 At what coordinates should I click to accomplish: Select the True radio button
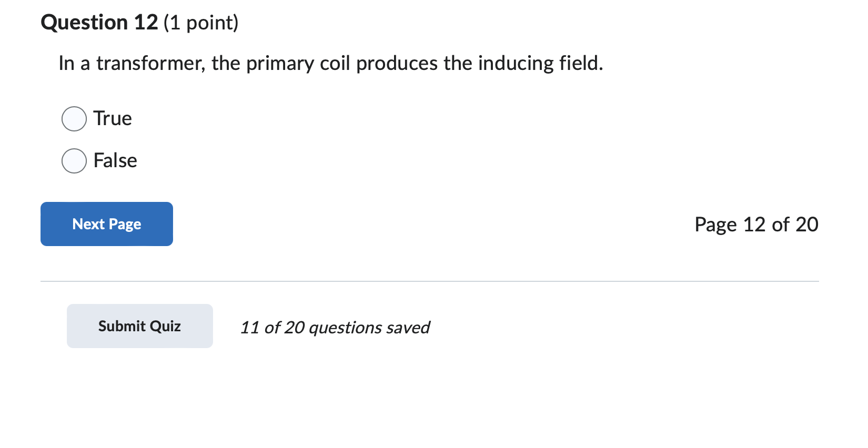[x=74, y=119]
